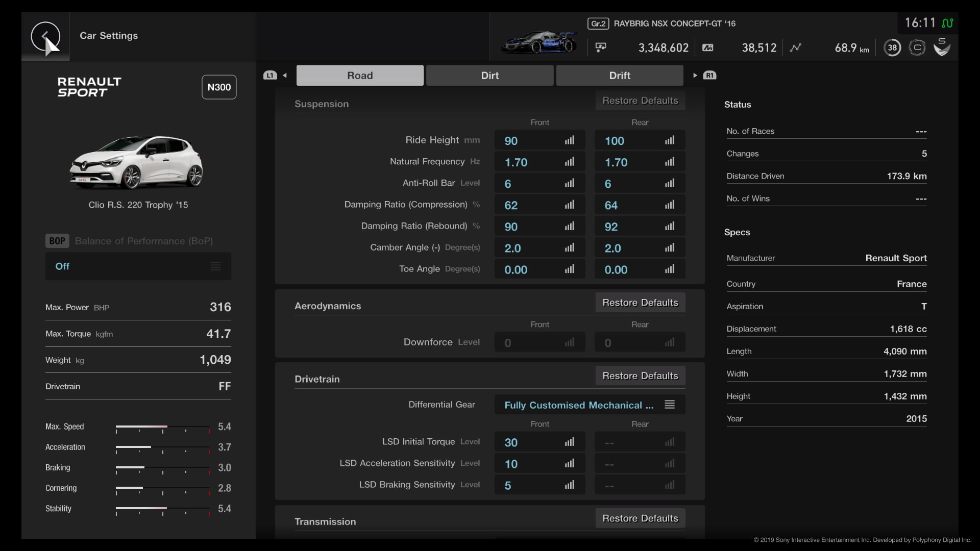Click the Max. Speed rating bar
980x551 pixels.
[163, 428]
